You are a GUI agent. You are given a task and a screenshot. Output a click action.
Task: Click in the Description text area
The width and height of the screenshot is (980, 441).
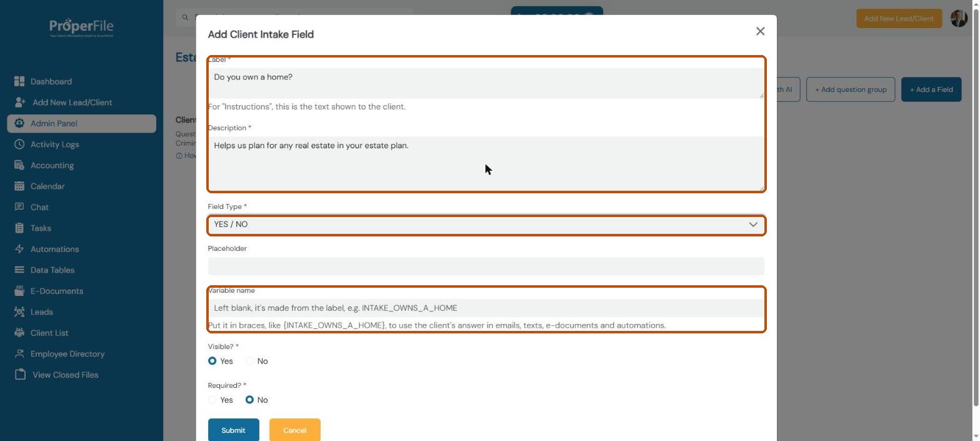pyautogui.click(x=486, y=163)
